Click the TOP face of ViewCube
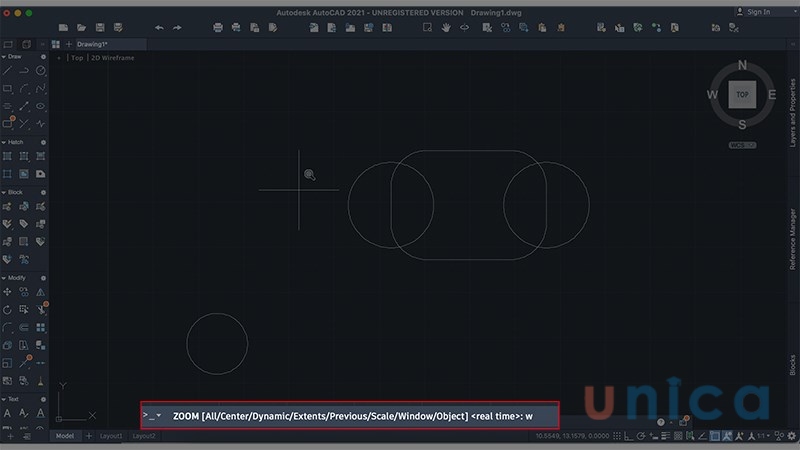The width and height of the screenshot is (800, 450). click(x=742, y=94)
